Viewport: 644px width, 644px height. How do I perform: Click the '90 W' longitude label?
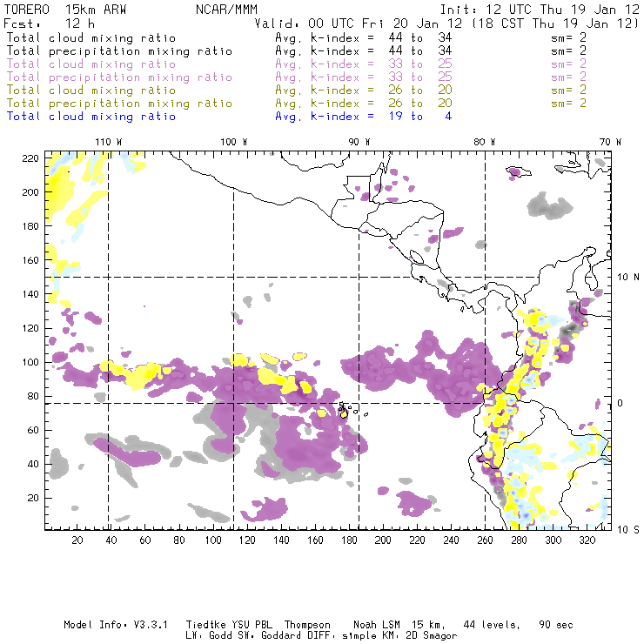tap(359, 142)
